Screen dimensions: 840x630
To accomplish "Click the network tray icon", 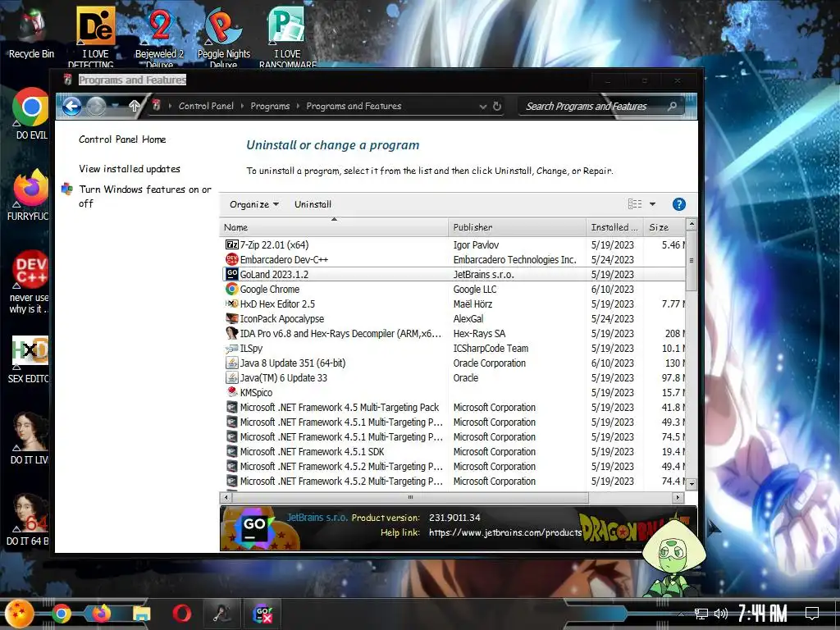I will 701,614.
